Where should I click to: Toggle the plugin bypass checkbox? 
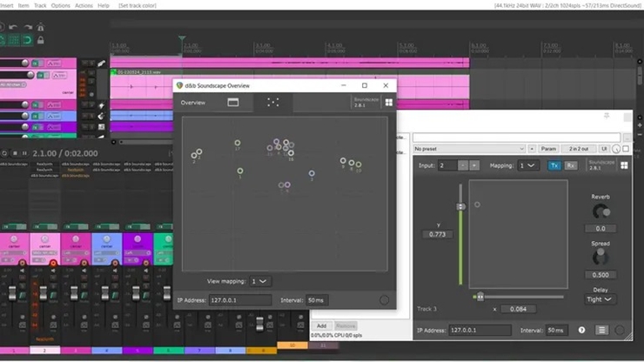point(626,149)
